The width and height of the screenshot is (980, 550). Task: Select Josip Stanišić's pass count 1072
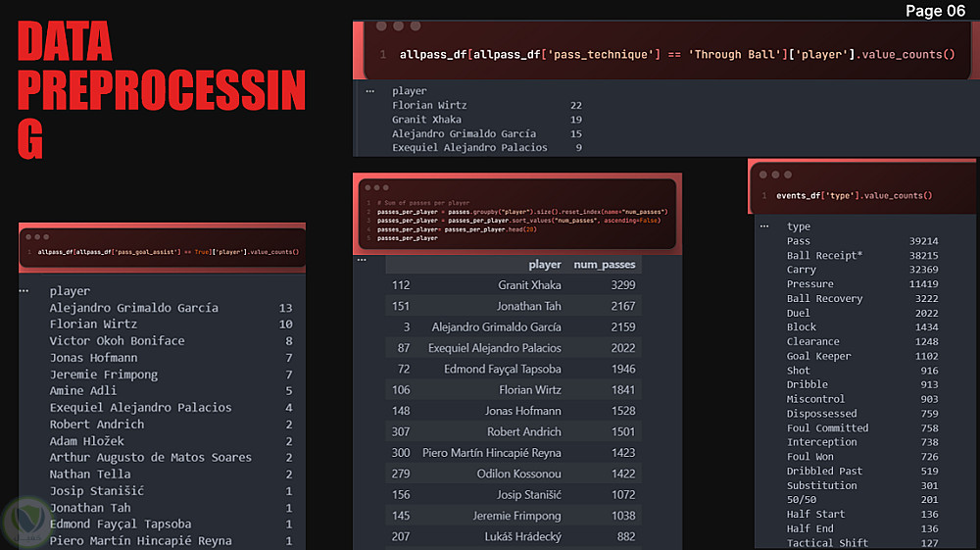(623, 495)
